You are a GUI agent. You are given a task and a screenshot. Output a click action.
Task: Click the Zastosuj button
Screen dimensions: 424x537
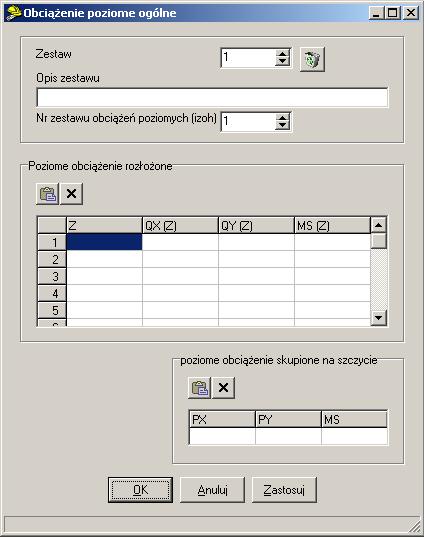tap(284, 490)
